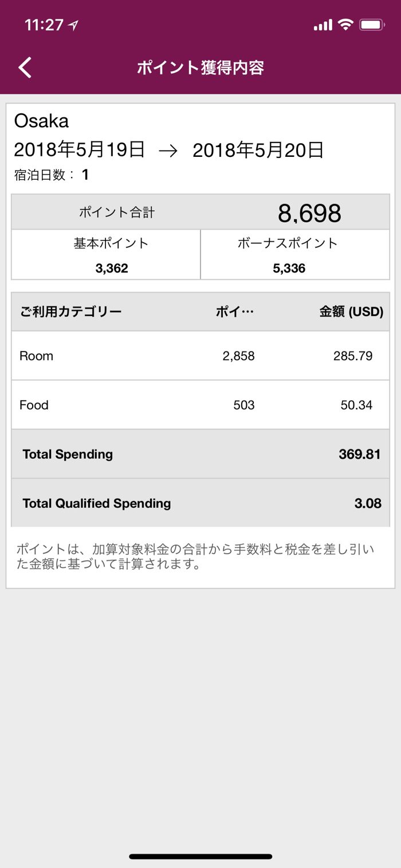Tap the Osaka hotel name heading
Image resolution: width=401 pixels, height=868 pixels.
[41, 121]
